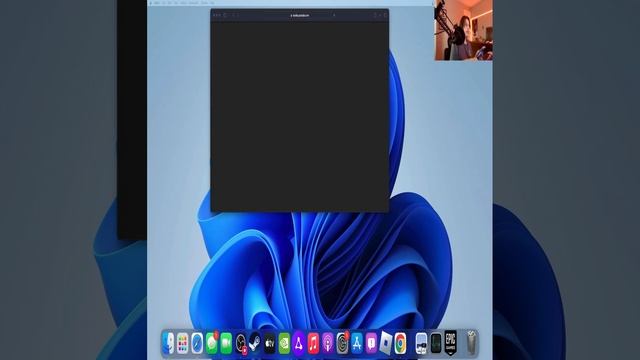
Task: Open the dark app icon beside Epic Games
Action: pyautogui.click(x=436, y=343)
